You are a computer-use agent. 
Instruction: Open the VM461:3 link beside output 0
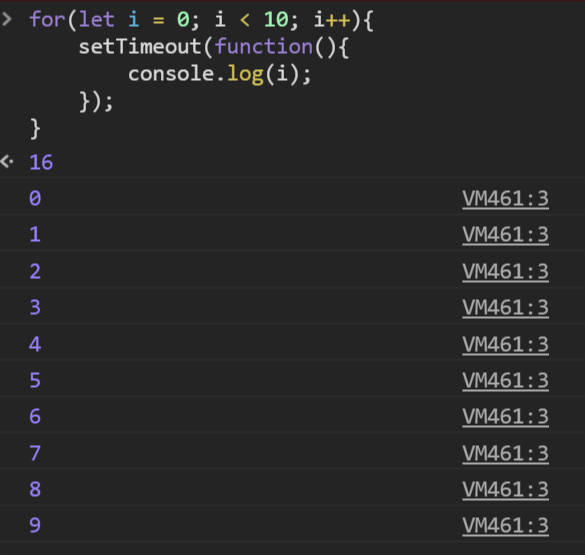(505, 198)
